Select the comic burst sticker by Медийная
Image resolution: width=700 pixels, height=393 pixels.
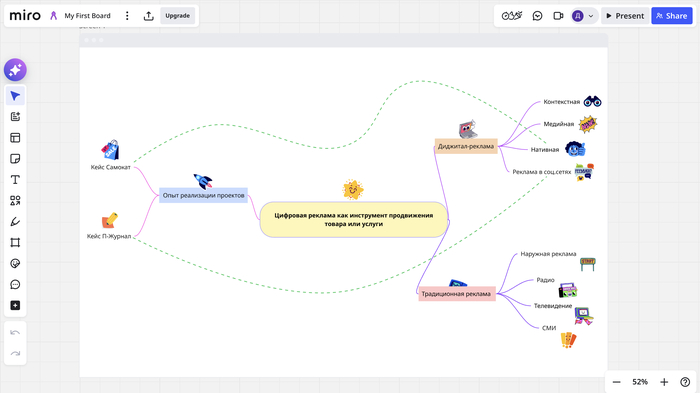point(588,125)
